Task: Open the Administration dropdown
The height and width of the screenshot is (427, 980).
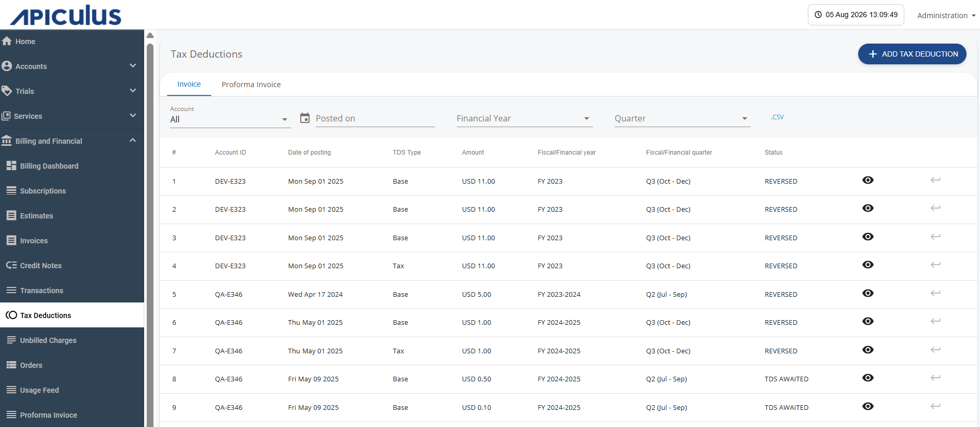Action: pos(946,16)
